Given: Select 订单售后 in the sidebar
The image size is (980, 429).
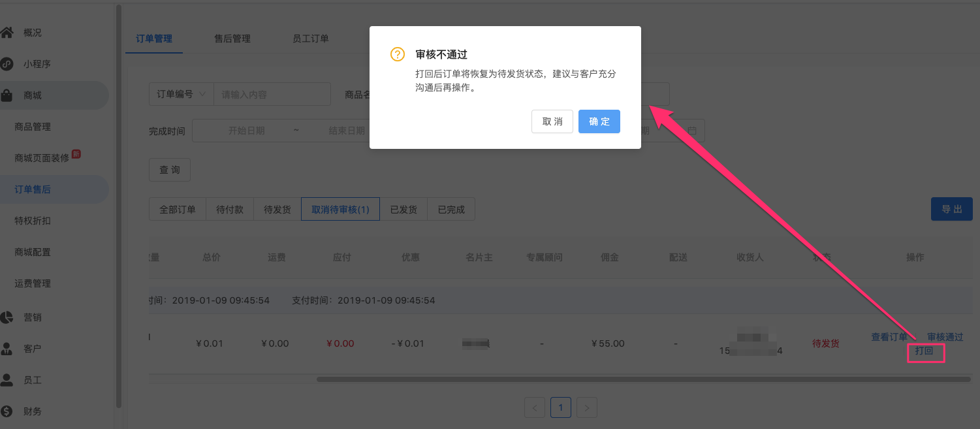Looking at the screenshot, I should pos(33,189).
